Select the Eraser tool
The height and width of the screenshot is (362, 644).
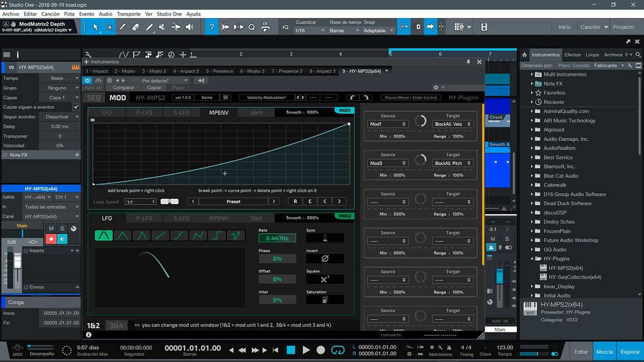[x=136, y=27]
